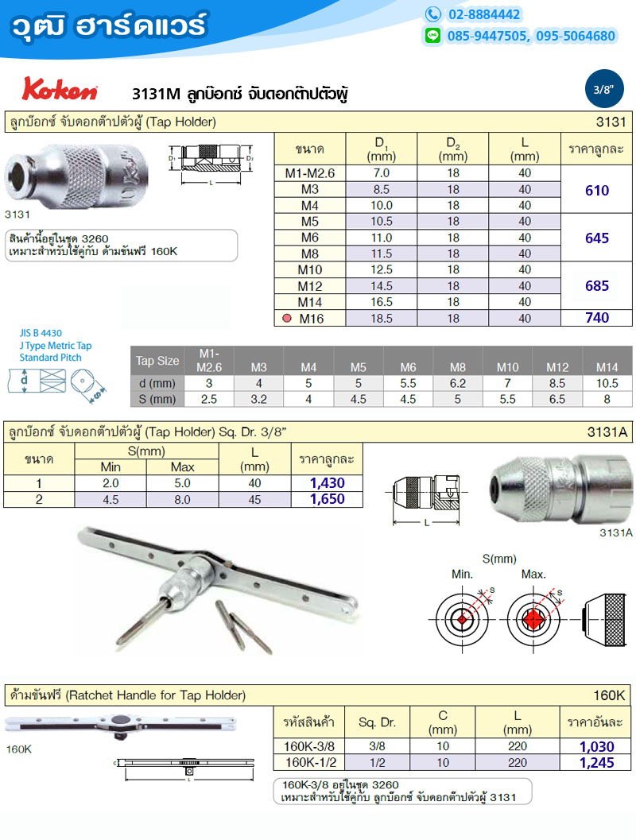This screenshot has height=840, width=636.
Task: Click the price 610
Action: [597, 190]
